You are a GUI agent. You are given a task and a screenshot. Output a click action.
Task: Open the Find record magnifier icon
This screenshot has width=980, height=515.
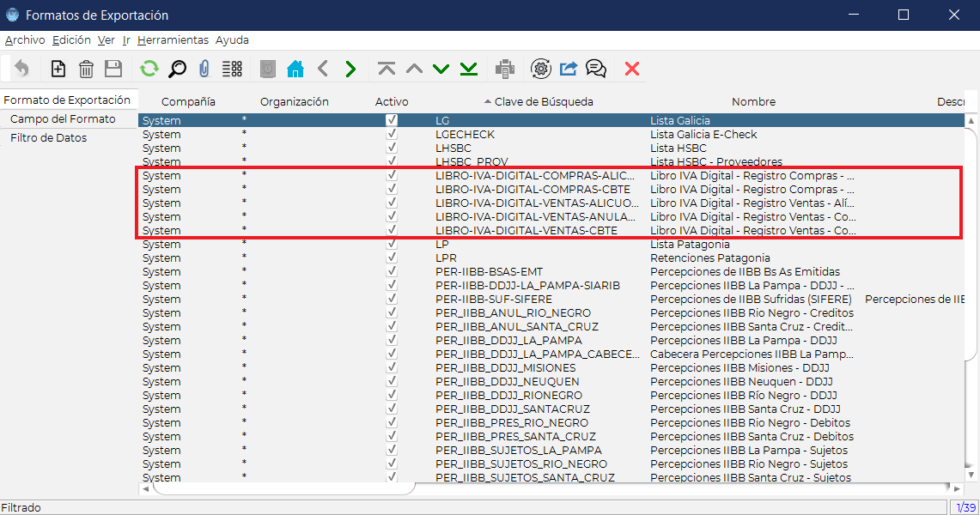[178, 69]
